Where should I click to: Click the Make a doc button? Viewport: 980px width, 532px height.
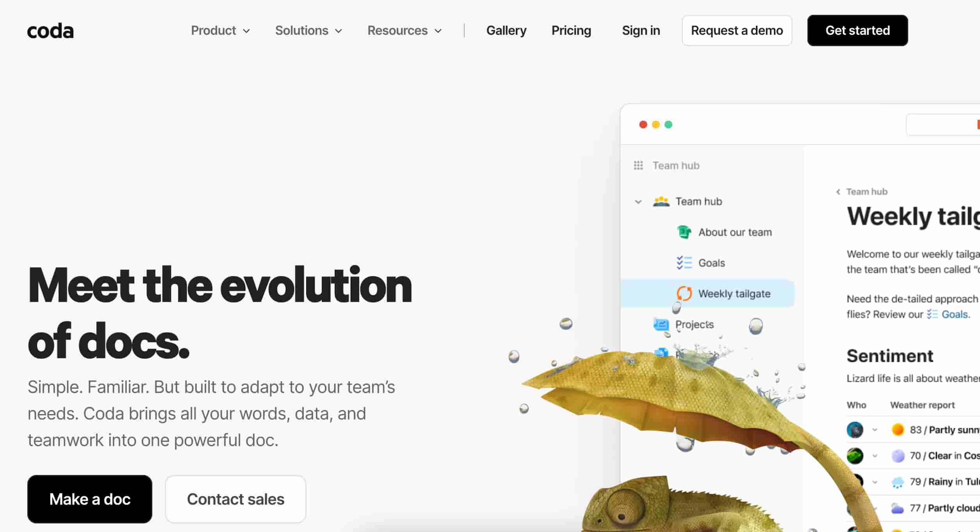(x=90, y=499)
